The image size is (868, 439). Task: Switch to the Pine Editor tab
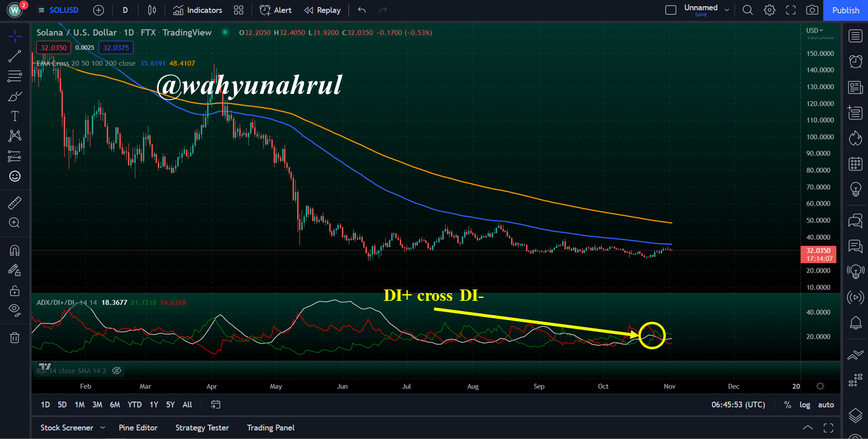[x=138, y=428]
